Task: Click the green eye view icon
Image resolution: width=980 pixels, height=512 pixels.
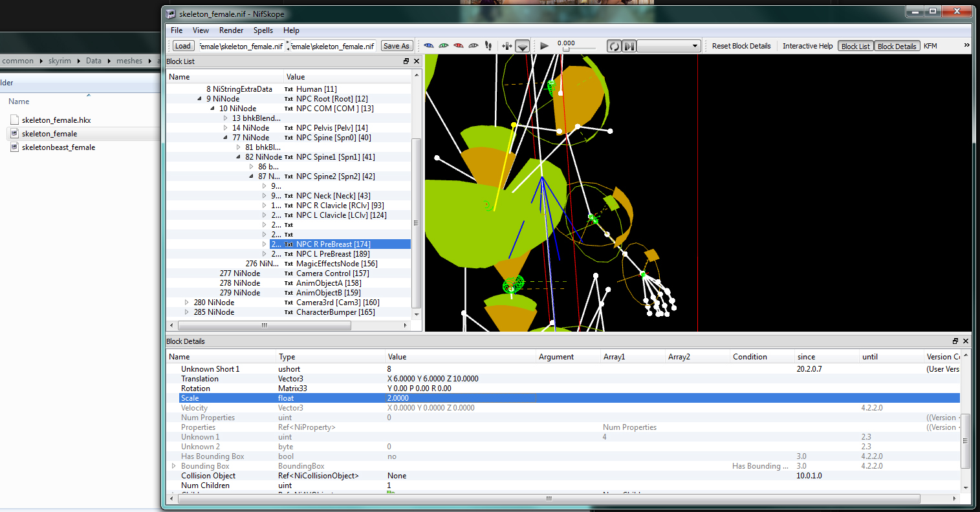Action: (444, 46)
